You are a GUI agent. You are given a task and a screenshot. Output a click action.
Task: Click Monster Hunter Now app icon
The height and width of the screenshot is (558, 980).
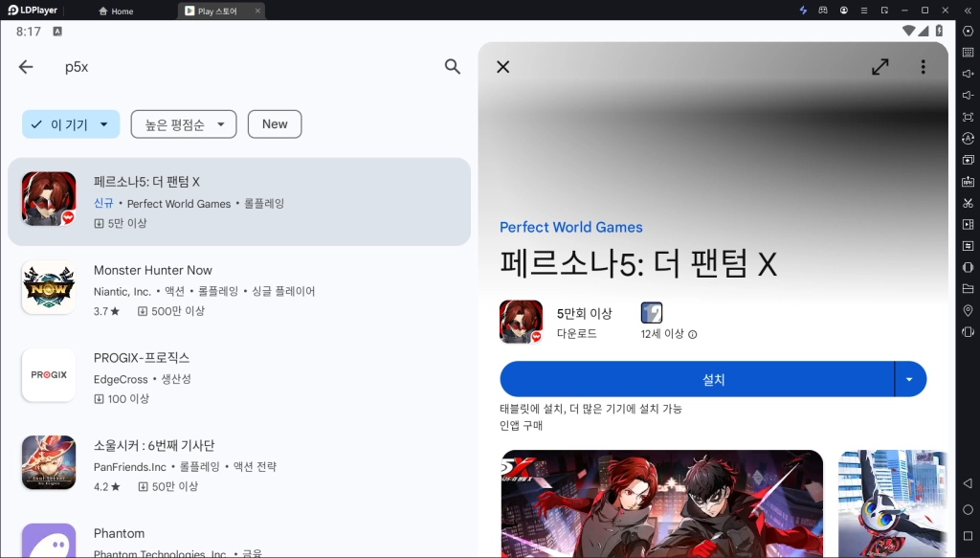(49, 287)
